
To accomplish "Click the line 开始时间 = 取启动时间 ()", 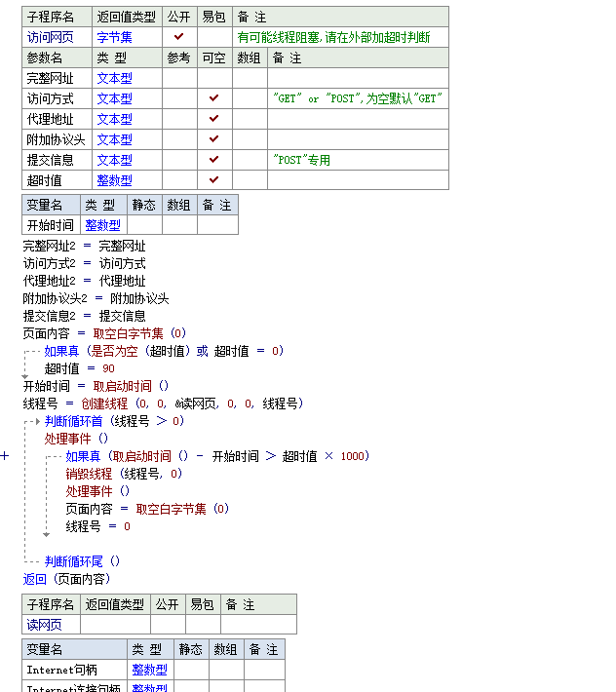I will (96, 386).
